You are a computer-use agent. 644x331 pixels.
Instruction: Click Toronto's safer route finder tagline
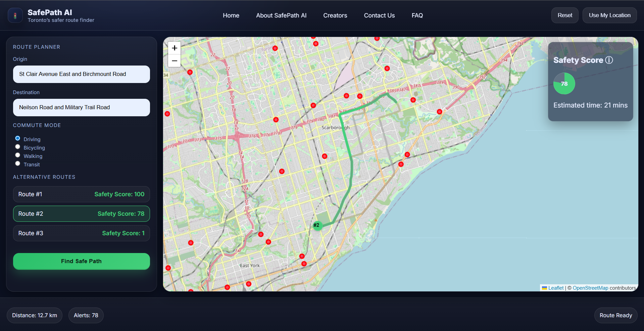[61, 20]
